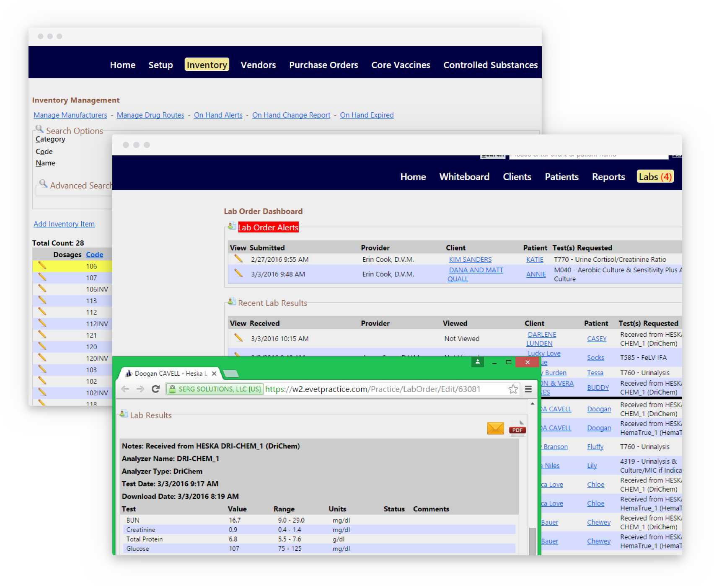The width and height of the screenshot is (714, 588).
Task: Edit the KIM SANDERS lab order pencil icon
Action: [238, 259]
